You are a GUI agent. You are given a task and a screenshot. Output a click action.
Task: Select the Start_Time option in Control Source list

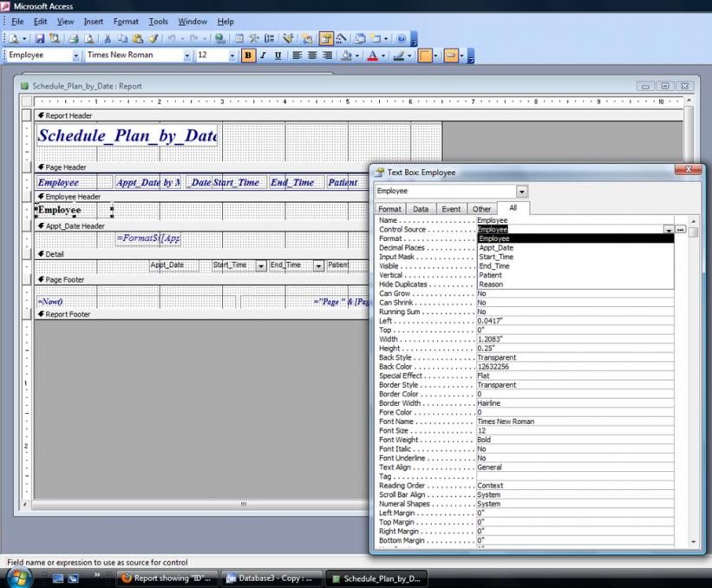[x=575, y=257]
